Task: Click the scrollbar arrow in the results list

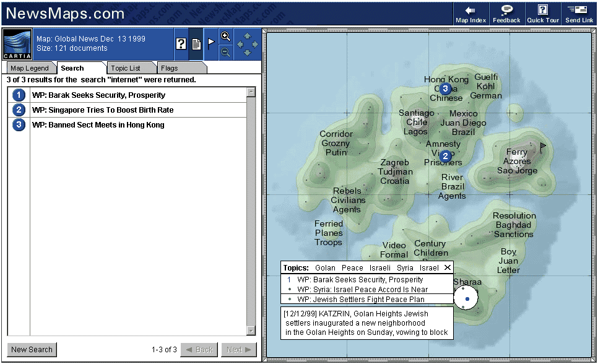Action: tap(251, 92)
